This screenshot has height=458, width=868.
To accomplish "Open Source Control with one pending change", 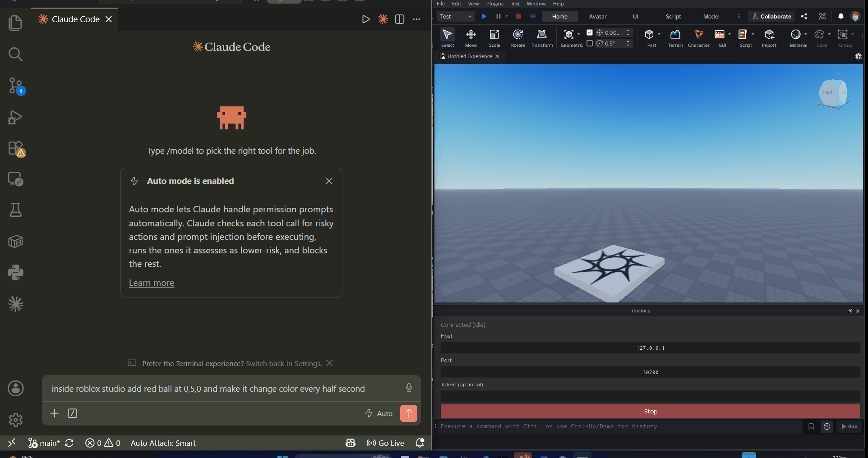I will pyautogui.click(x=16, y=86).
